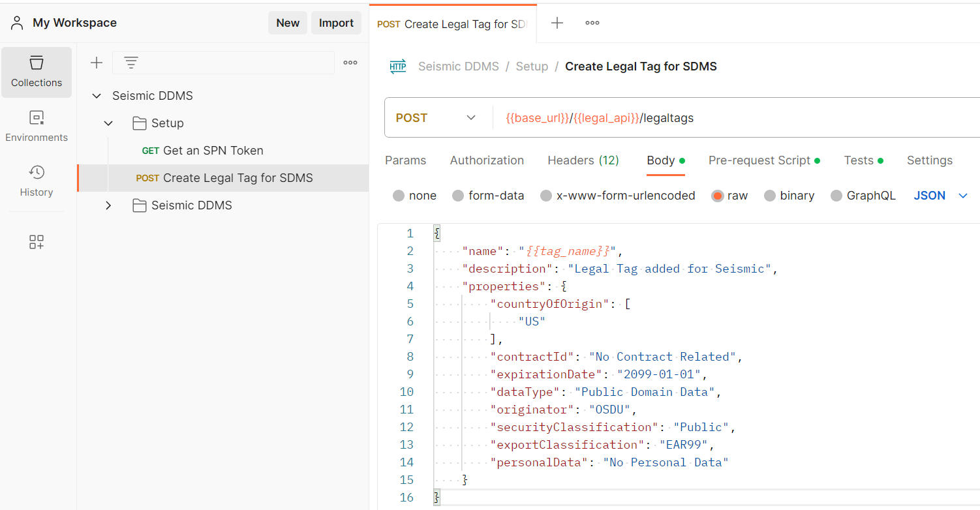Open the POST method dropdown

[x=436, y=118]
